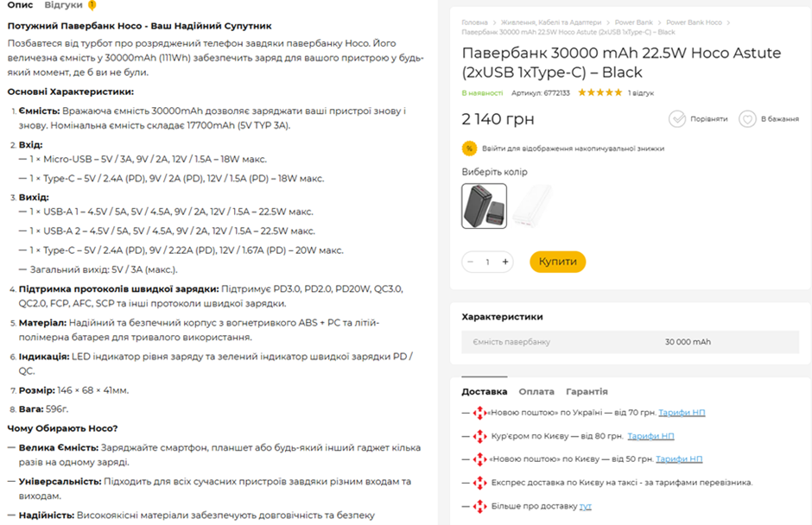The image size is (812, 525).
Task: Click the quantity input field
Action: point(487,262)
